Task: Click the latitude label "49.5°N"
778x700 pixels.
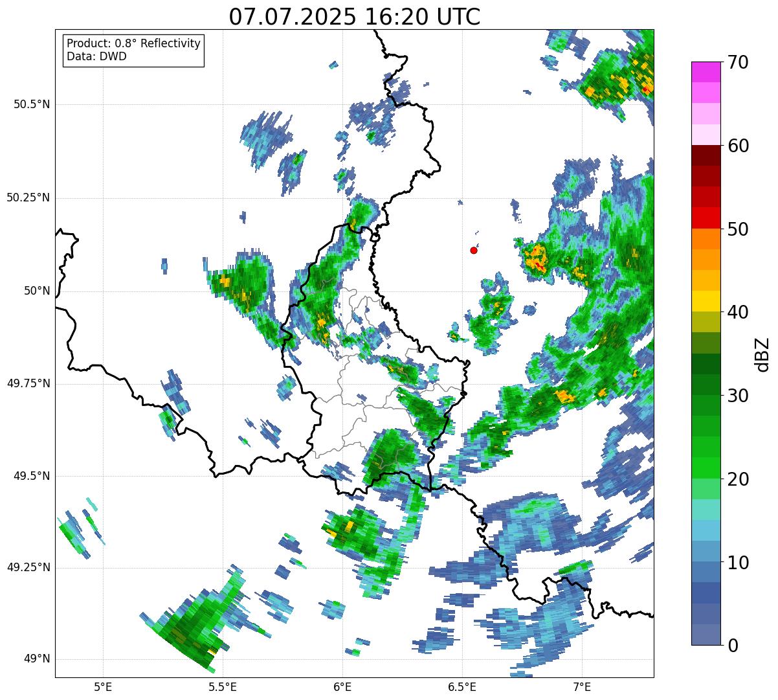Action: (32, 476)
